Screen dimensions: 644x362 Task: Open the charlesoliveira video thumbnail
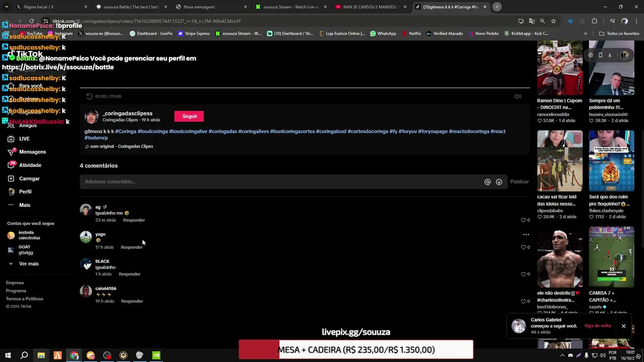pyautogui.click(x=559, y=257)
